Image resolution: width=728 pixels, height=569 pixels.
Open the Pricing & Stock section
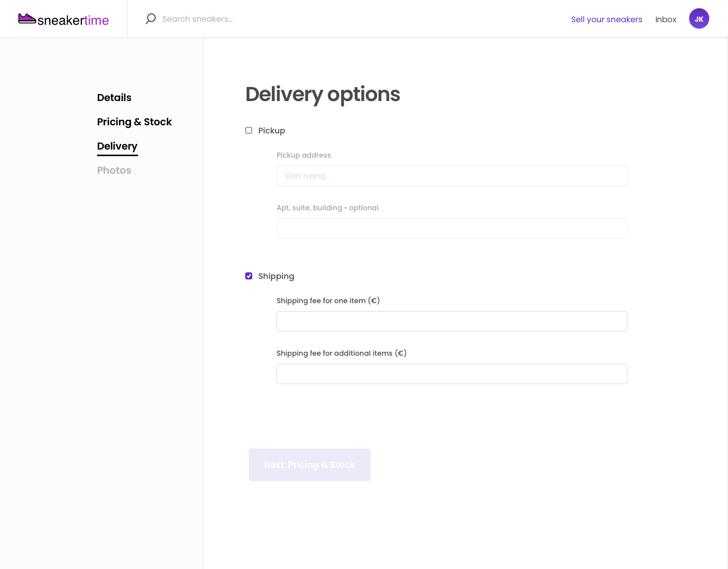[134, 122]
